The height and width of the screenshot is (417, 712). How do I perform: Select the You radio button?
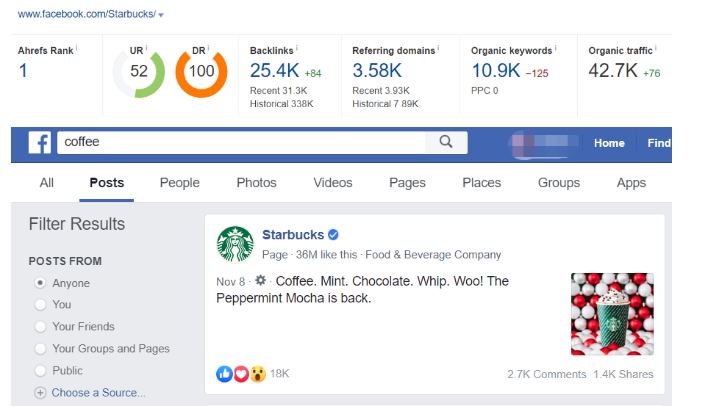[40, 304]
